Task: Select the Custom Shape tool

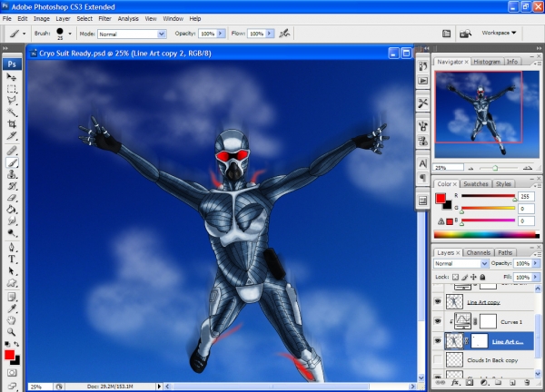Action: point(12,282)
